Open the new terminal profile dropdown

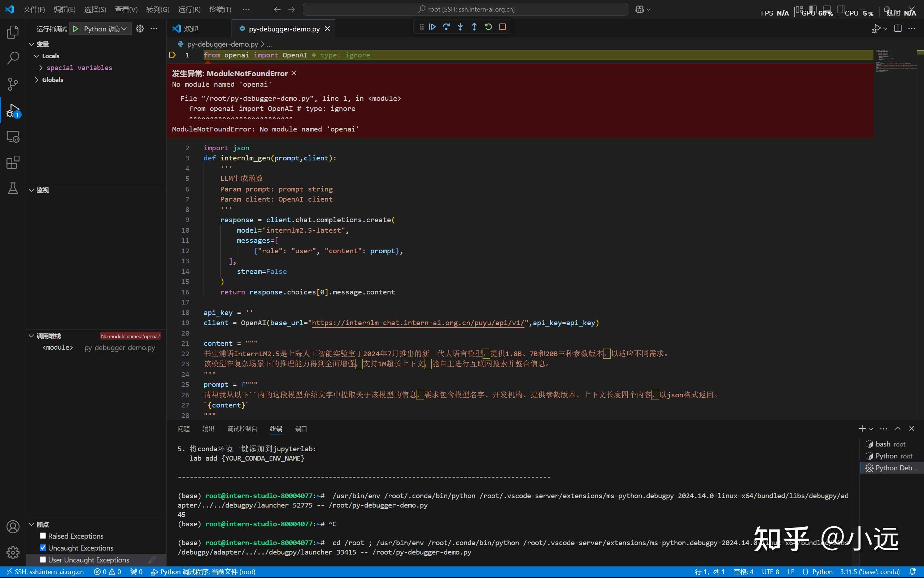(871, 429)
